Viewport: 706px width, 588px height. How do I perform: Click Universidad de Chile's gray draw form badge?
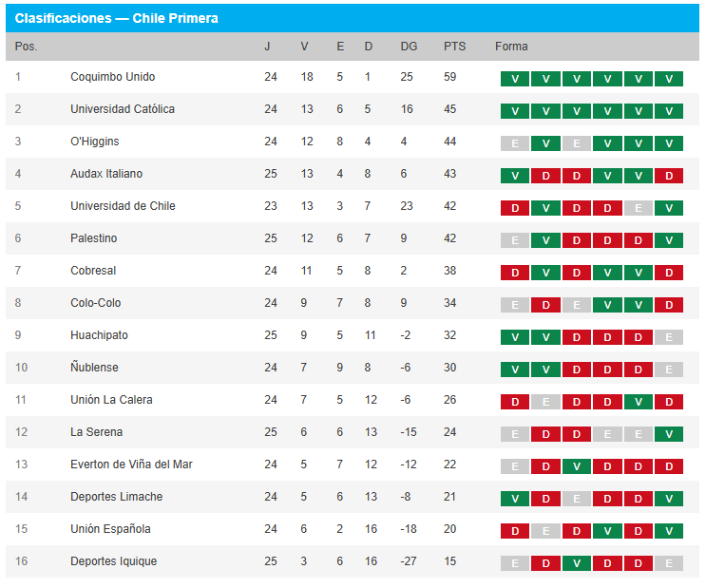(638, 208)
